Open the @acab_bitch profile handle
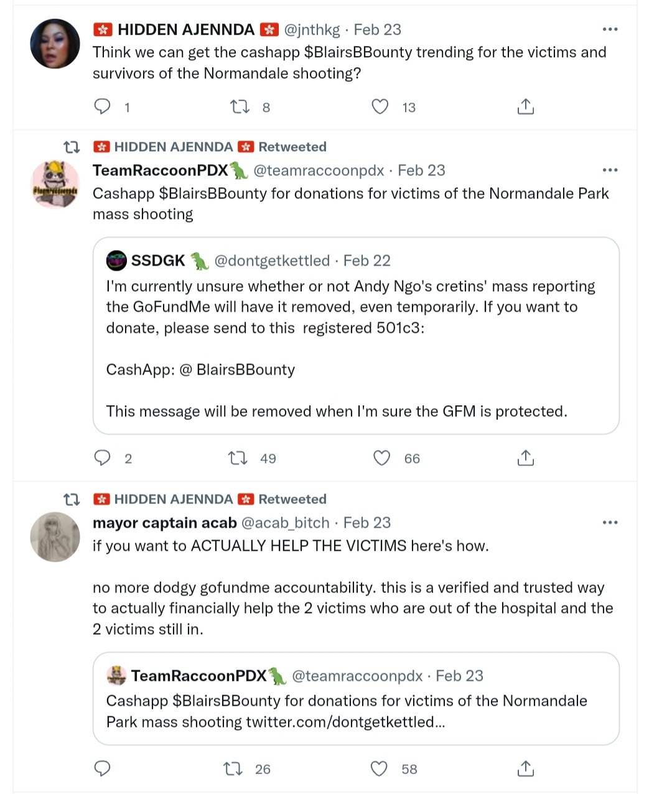Image resolution: width=672 pixels, height=794 pixels. (x=285, y=523)
